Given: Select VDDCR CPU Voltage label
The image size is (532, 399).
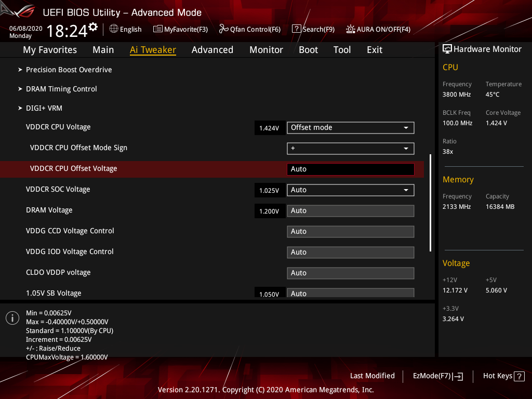Looking at the screenshot, I should click(58, 127).
